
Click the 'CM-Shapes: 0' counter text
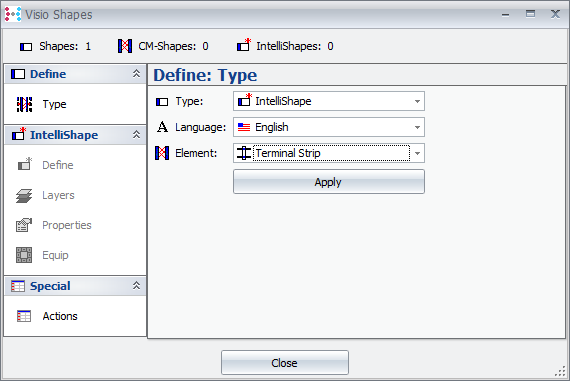coord(173,46)
